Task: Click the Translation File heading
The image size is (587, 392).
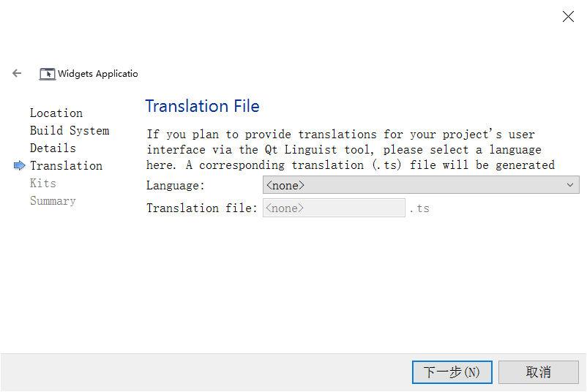Action: [x=202, y=106]
